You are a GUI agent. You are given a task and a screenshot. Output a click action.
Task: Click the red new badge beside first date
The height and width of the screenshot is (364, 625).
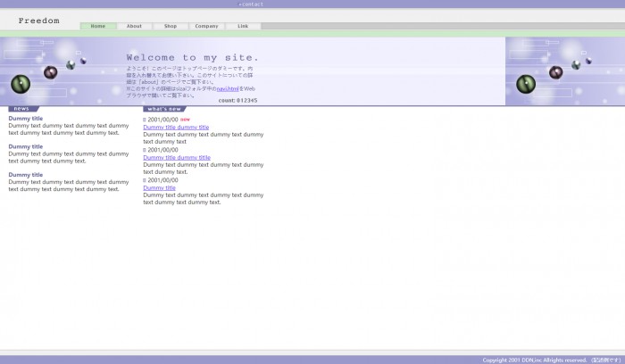185,119
